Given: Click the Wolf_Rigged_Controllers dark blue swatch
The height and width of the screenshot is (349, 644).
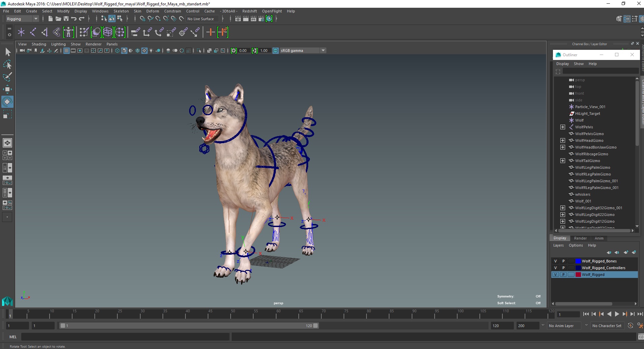Looking at the screenshot, I should 578,268.
